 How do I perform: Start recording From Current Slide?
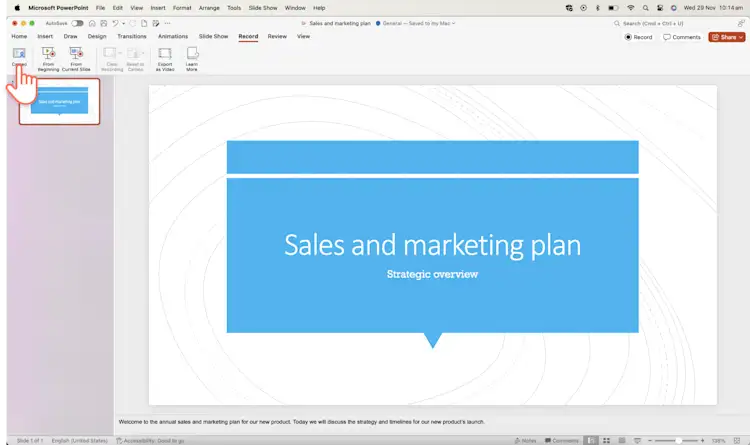[x=76, y=59]
